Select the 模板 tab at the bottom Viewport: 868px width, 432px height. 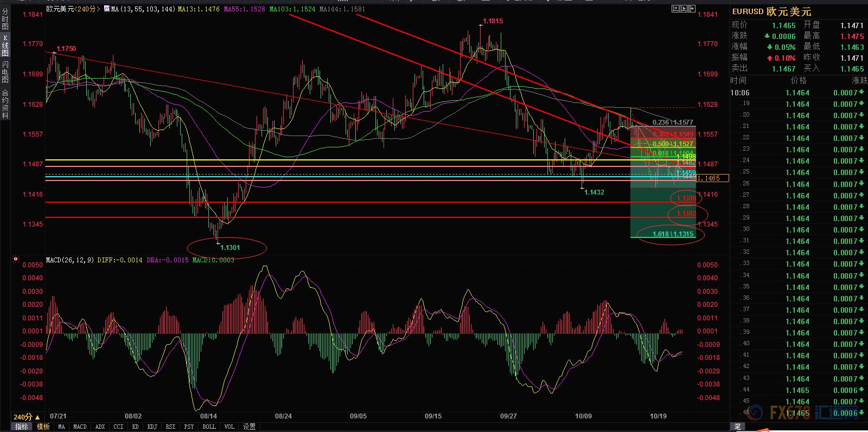(x=43, y=427)
